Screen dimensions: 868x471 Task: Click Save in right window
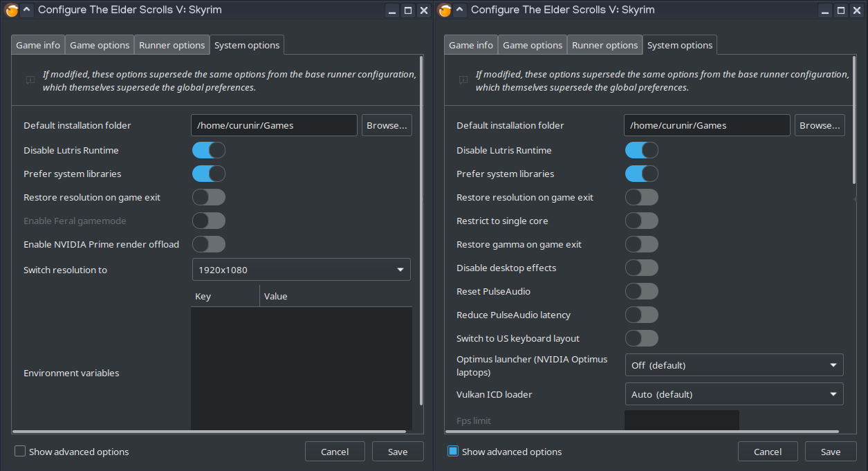[x=831, y=452]
